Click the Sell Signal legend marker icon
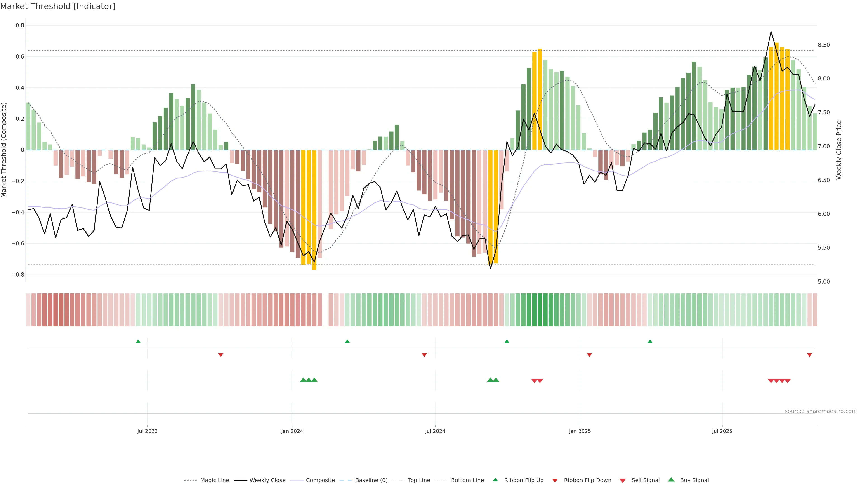 pyautogui.click(x=622, y=481)
